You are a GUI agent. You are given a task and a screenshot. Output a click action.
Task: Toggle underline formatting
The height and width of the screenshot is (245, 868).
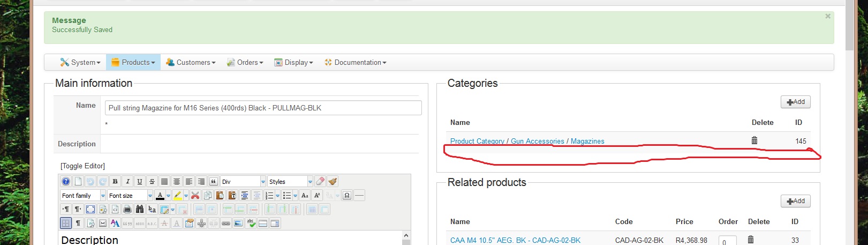[x=140, y=182]
